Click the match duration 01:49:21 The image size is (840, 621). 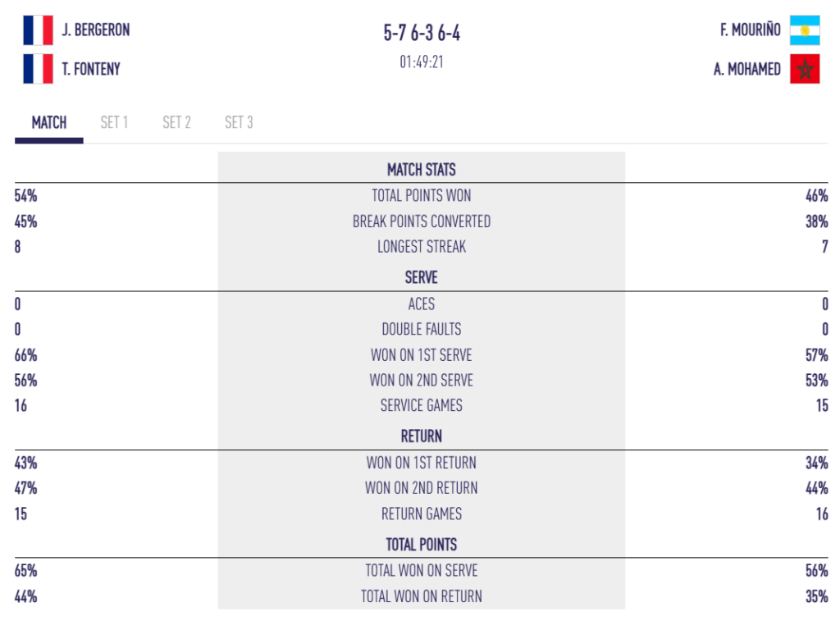point(422,62)
